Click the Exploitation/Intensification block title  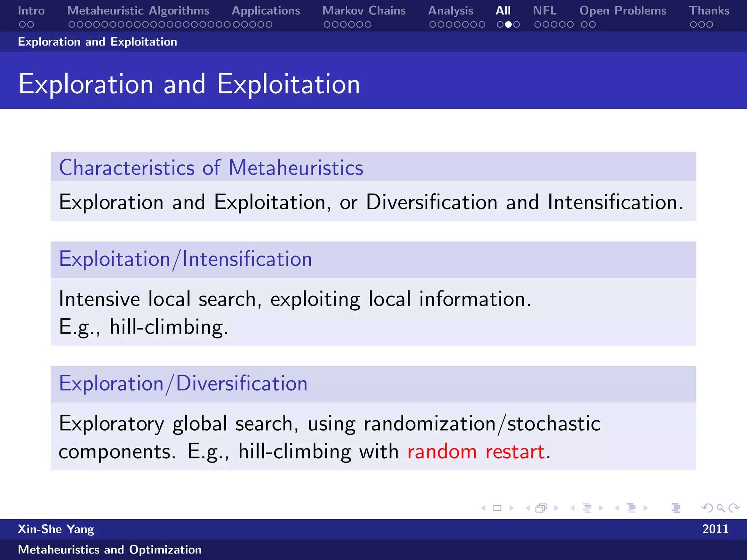pyautogui.click(x=186, y=259)
